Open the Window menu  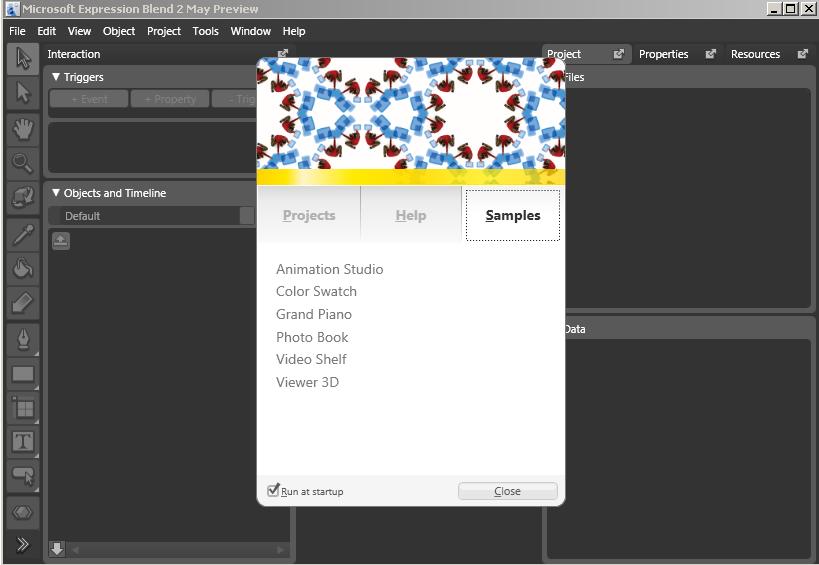click(251, 31)
